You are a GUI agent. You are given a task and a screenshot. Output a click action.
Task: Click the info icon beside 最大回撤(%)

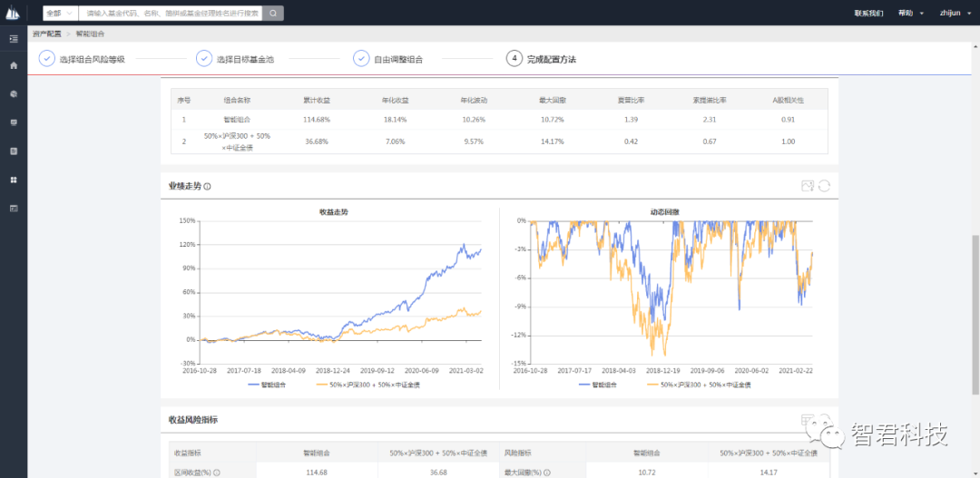pos(549,473)
